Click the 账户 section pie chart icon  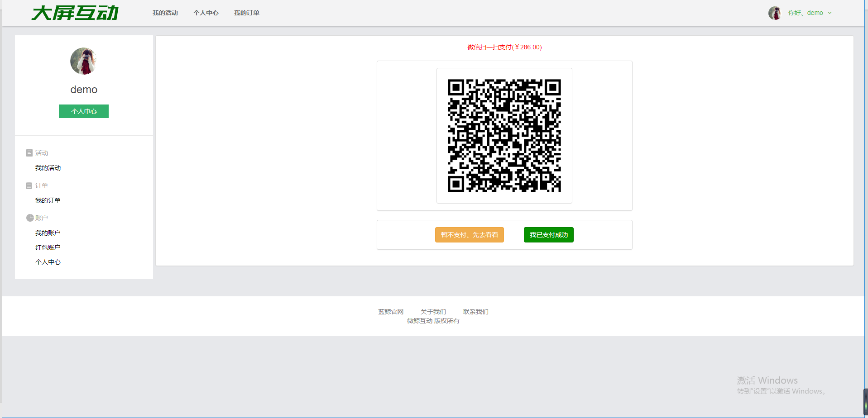tap(30, 218)
